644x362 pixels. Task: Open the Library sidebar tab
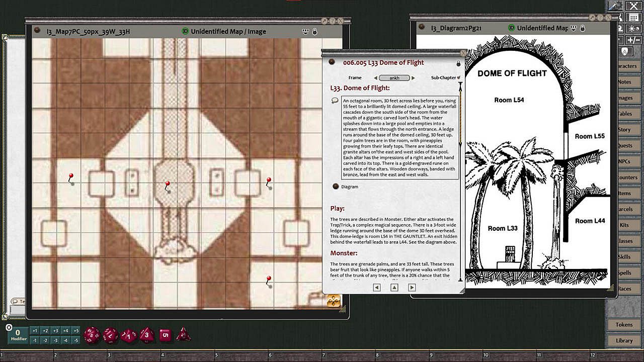point(624,340)
